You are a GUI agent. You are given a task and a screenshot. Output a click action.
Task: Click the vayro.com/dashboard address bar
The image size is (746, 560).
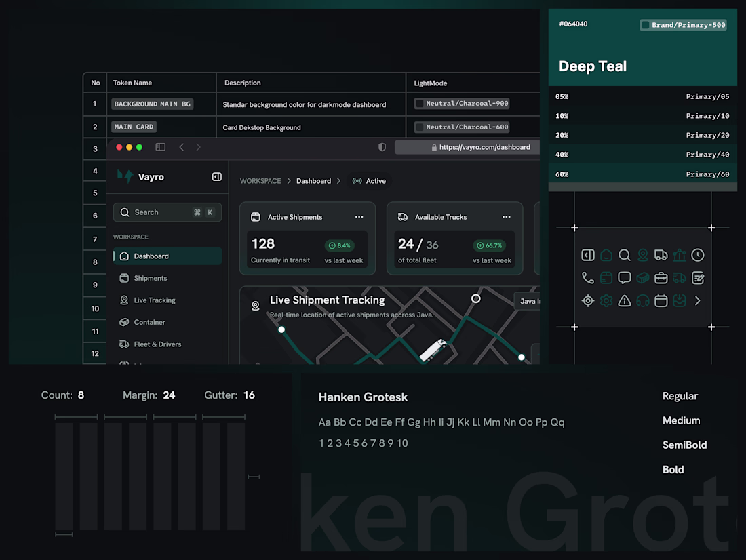click(x=467, y=147)
